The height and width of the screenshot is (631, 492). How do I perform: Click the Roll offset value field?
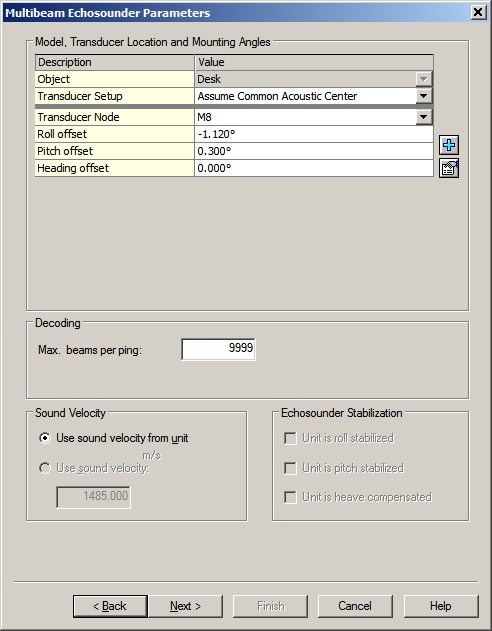coord(314,134)
